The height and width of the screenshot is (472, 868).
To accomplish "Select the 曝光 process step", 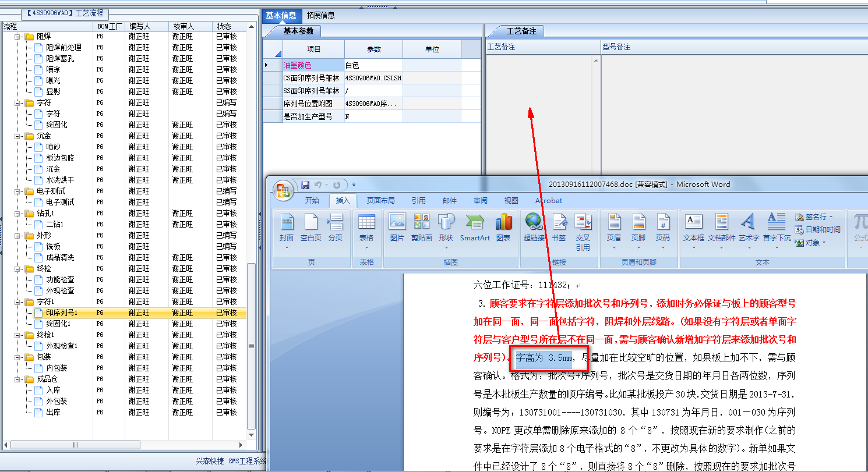I will click(x=53, y=80).
